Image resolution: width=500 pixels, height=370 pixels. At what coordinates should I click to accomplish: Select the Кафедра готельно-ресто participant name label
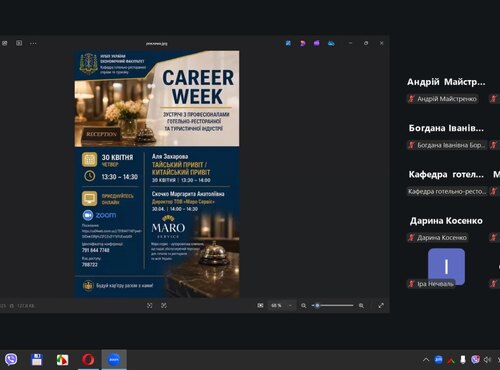(x=447, y=191)
